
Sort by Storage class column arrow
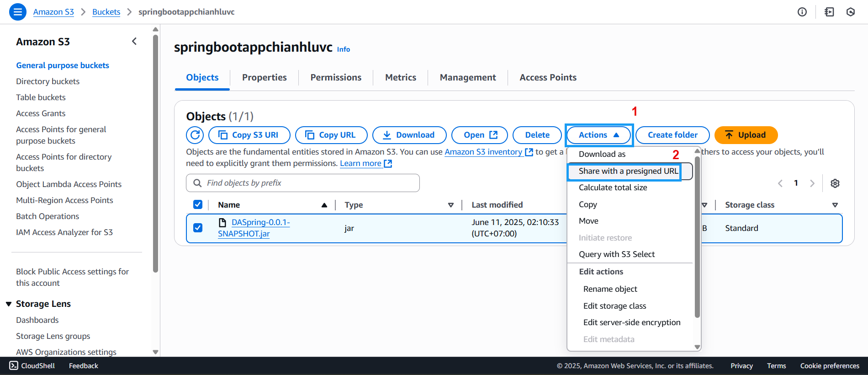(x=835, y=205)
